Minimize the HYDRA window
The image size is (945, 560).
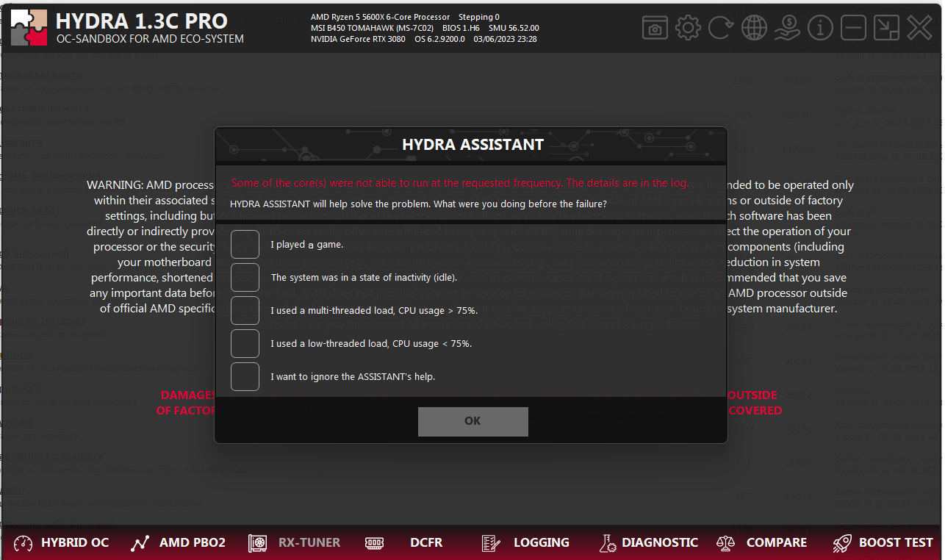[853, 28]
